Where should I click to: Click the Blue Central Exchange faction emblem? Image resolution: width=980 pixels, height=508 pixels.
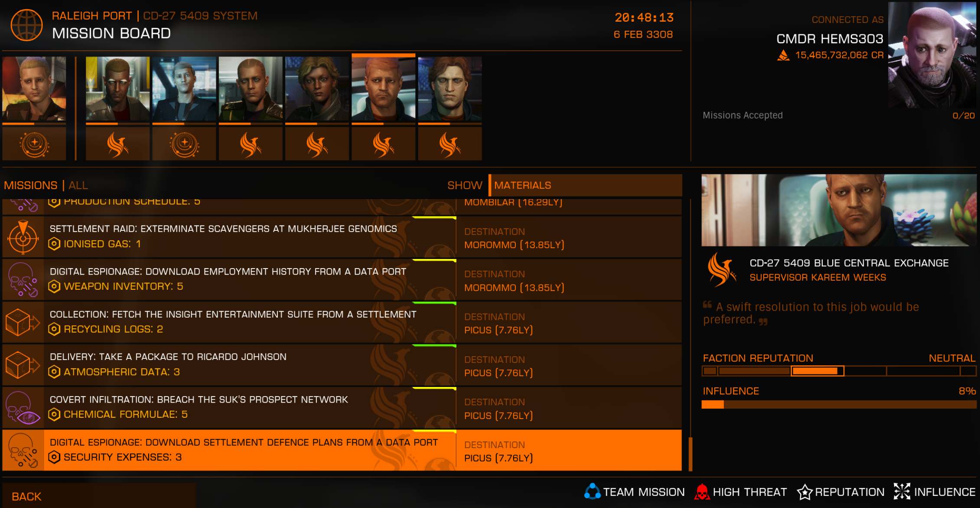pos(721,269)
